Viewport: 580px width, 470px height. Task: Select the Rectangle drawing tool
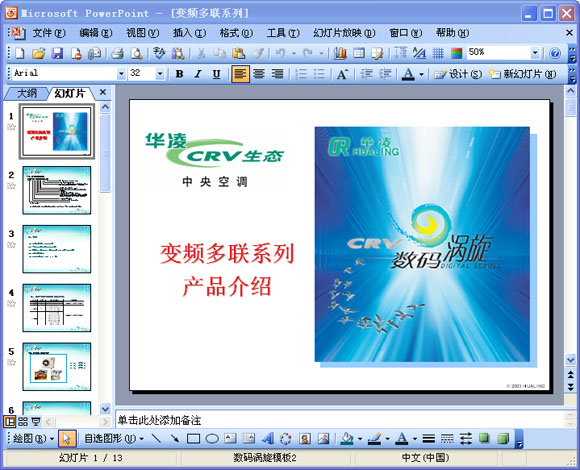193,439
